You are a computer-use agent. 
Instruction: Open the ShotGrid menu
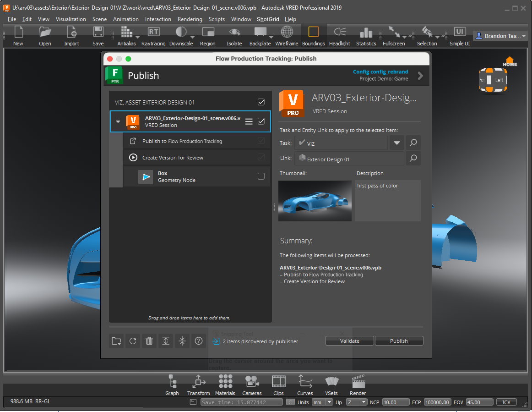pos(268,19)
